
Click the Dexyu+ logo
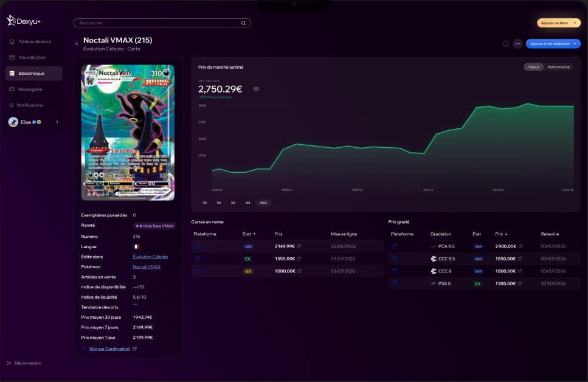(23, 21)
